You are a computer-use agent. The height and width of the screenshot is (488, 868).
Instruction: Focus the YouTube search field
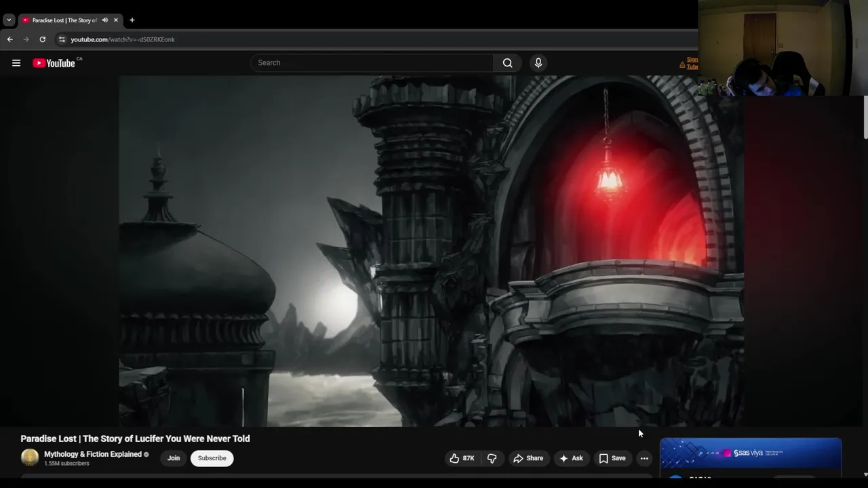372,63
